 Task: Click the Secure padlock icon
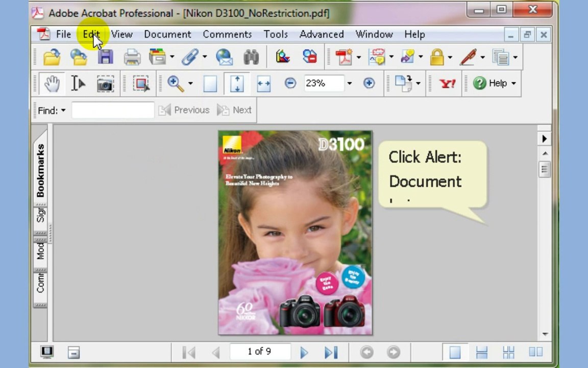[437, 57]
